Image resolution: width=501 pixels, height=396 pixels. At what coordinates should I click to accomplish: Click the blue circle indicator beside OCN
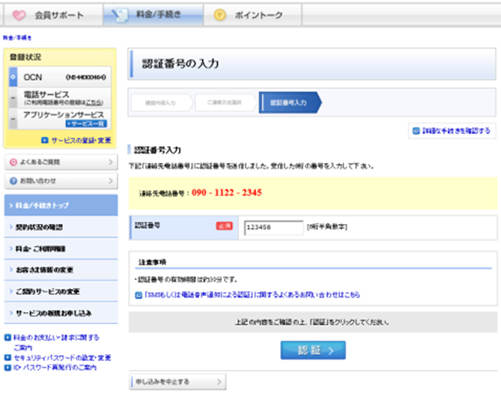[13, 77]
